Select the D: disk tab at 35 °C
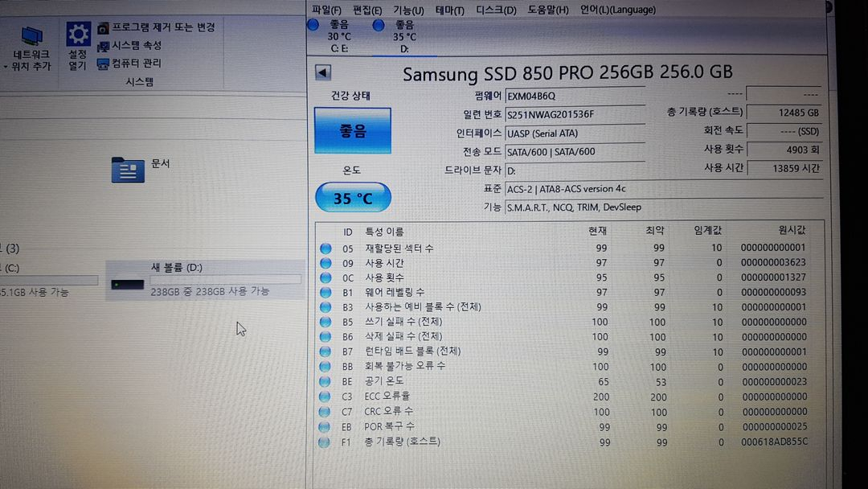Viewport: 868px width, 489px height. pyautogui.click(x=404, y=36)
